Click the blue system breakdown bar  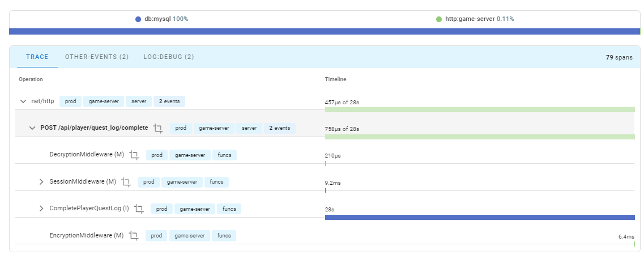[x=325, y=31]
